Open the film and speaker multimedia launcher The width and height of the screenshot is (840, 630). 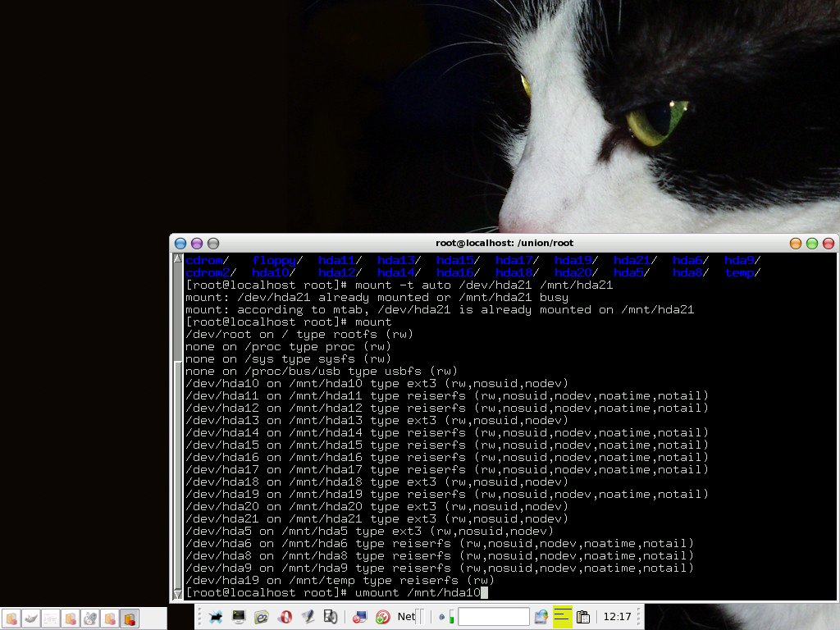click(331, 617)
